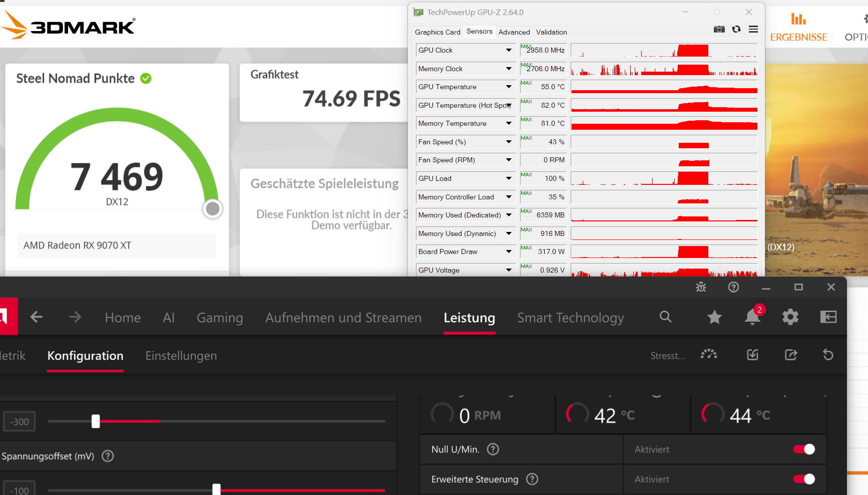Click the 74.69 FPS result
Viewport: 868px width, 495px height.
[351, 99]
